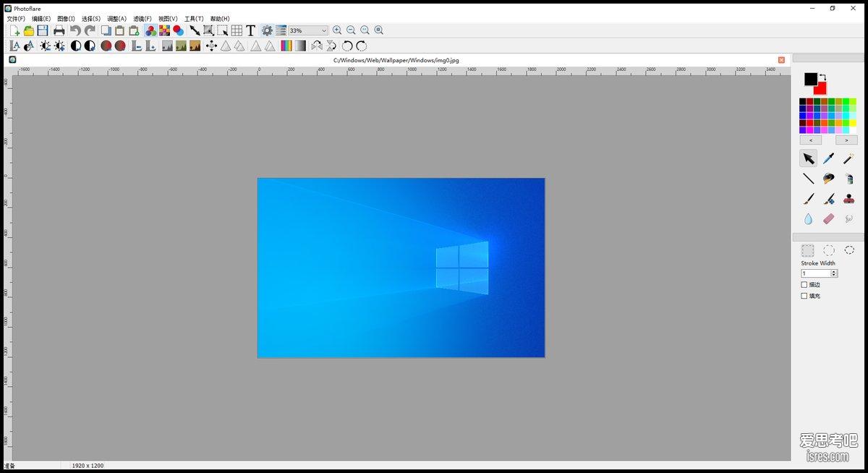Undo the last action
Viewport: 868px width, 473px height.
[x=75, y=30]
